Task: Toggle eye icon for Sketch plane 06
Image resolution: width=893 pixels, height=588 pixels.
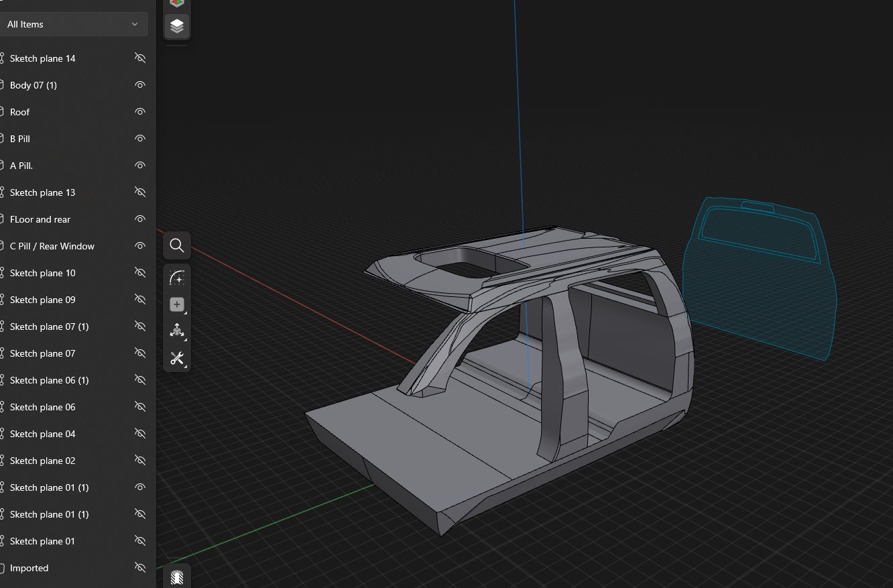Action: click(x=140, y=407)
